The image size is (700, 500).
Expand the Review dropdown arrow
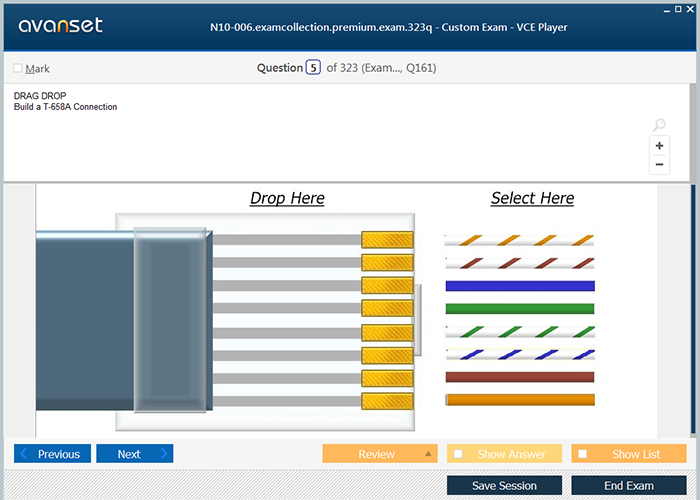point(428,454)
